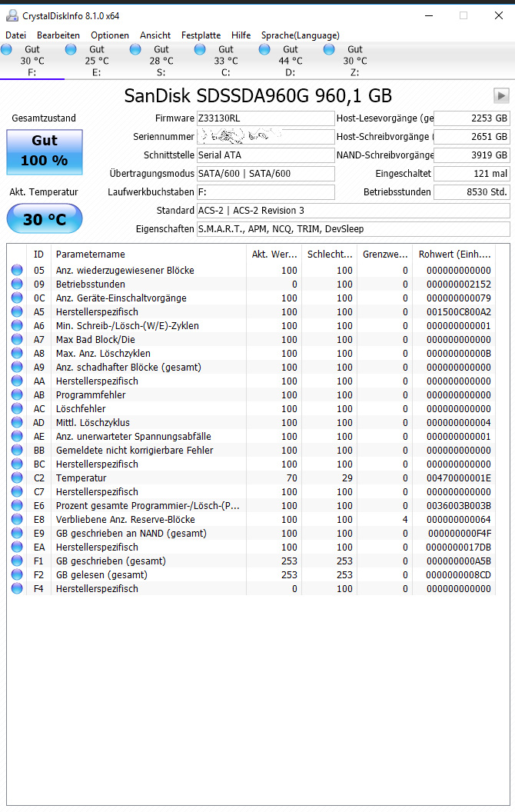The width and height of the screenshot is (515, 812).
Task: Click raw value 00470000001E
Action: click(x=459, y=478)
